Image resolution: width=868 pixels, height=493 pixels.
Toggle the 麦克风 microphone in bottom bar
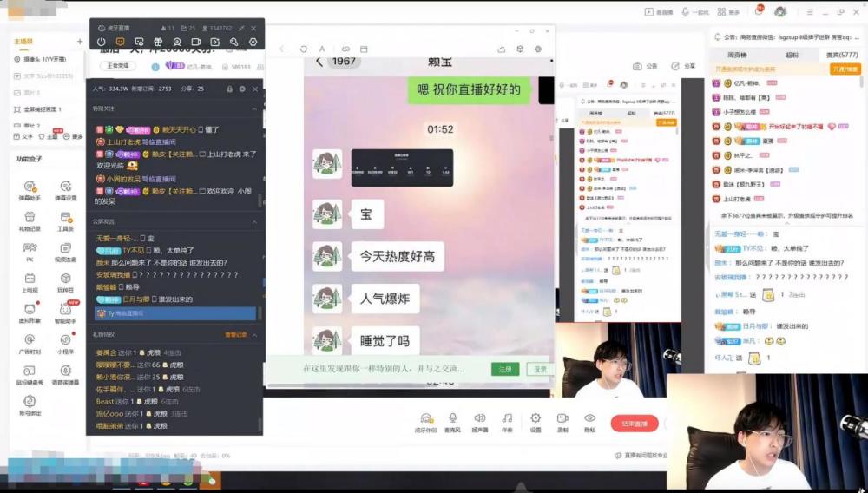pyautogui.click(x=453, y=424)
